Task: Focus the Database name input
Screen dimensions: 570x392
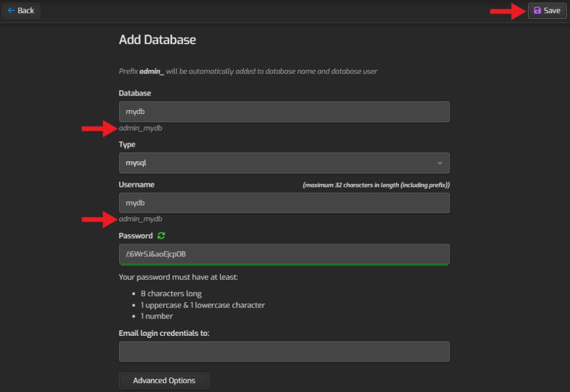Action: coord(284,111)
